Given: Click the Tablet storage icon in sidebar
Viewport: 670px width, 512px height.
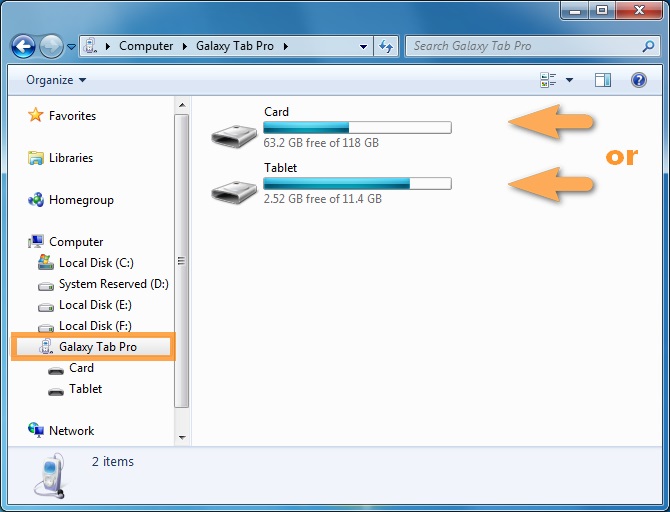Looking at the screenshot, I should (x=56, y=391).
